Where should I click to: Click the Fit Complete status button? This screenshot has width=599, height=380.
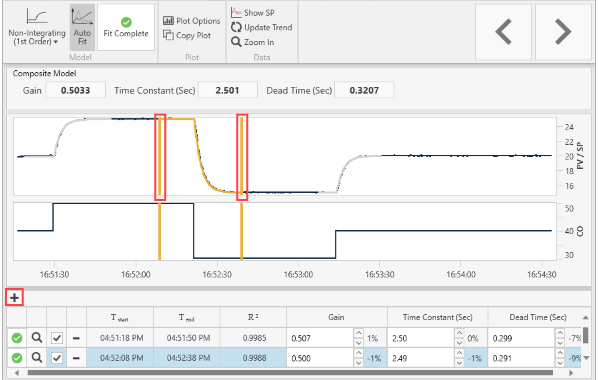tap(126, 27)
